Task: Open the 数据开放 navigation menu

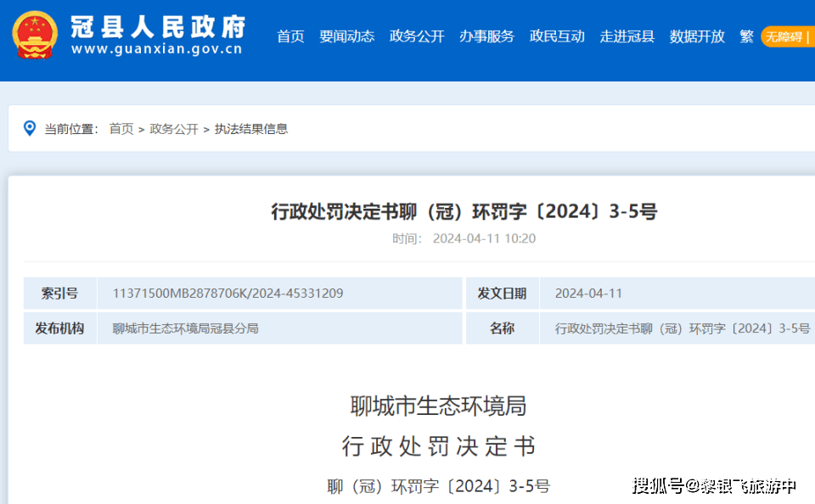Action: (x=696, y=36)
